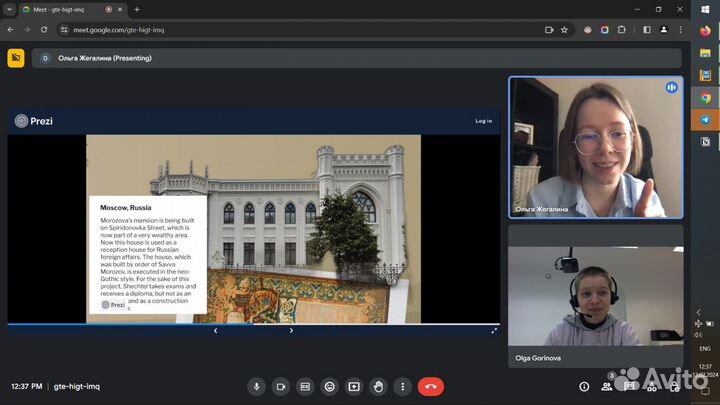Toggle closed captions
720x405 pixels.
coord(305,387)
